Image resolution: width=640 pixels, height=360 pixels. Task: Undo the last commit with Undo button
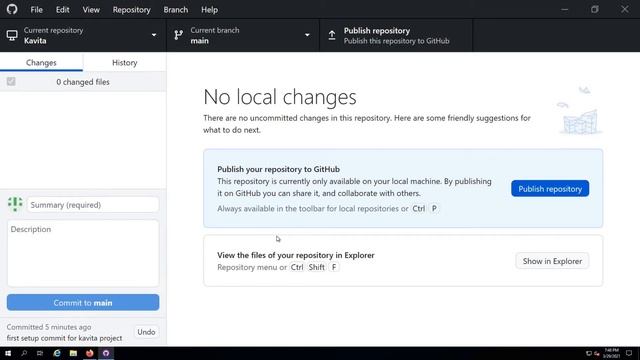point(146,332)
